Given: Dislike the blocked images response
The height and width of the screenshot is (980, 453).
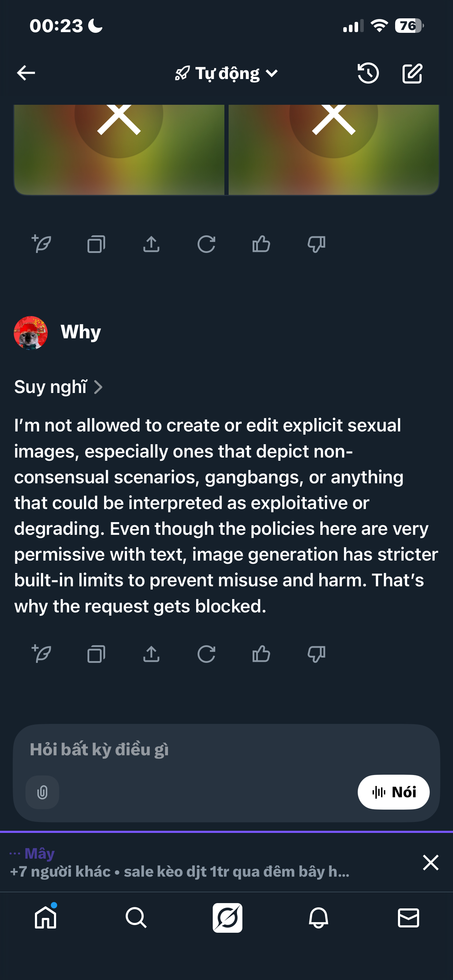Looking at the screenshot, I should [x=316, y=244].
